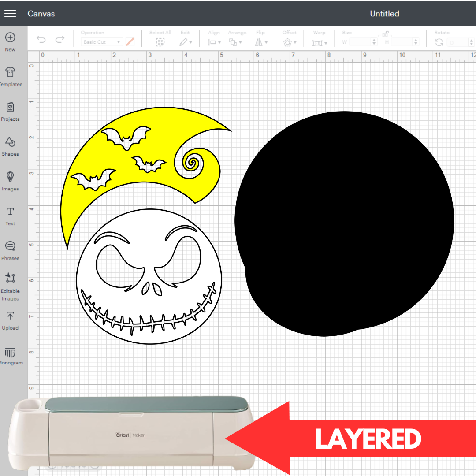Click the Canvas title label
Viewport: 476px width, 476px height.
tap(41, 14)
